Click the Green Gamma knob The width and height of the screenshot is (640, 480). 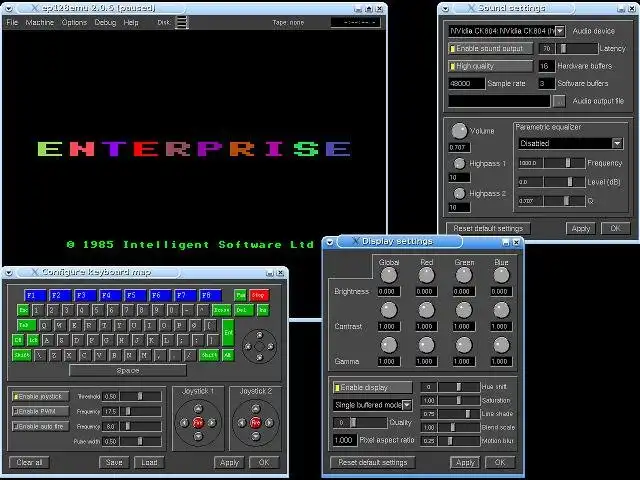(464, 345)
